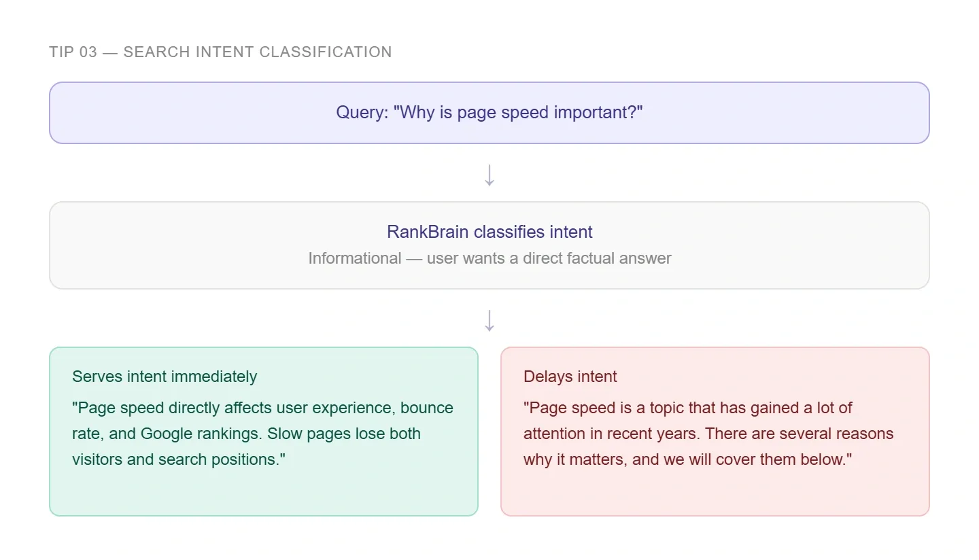Image resolution: width=979 pixels, height=560 pixels.
Task: Click the word "Query:" in the purple box
Action: coord(362,112)
